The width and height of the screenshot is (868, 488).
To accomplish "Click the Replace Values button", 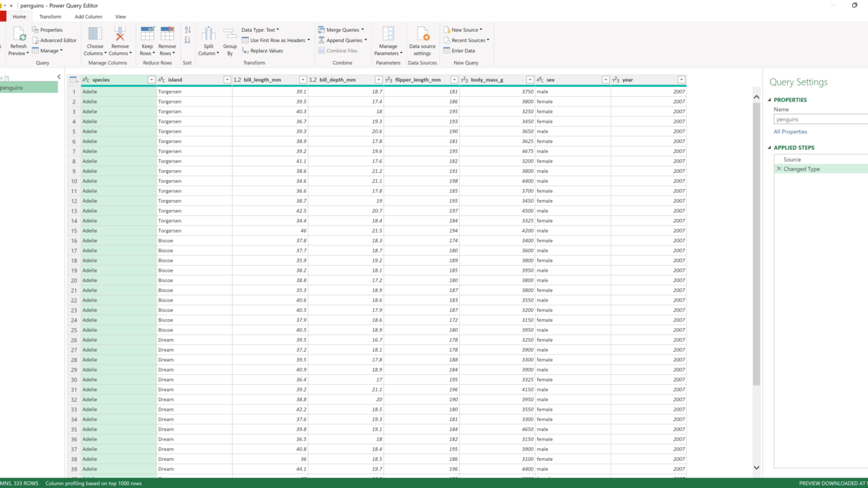I will [x=266, y=51].
